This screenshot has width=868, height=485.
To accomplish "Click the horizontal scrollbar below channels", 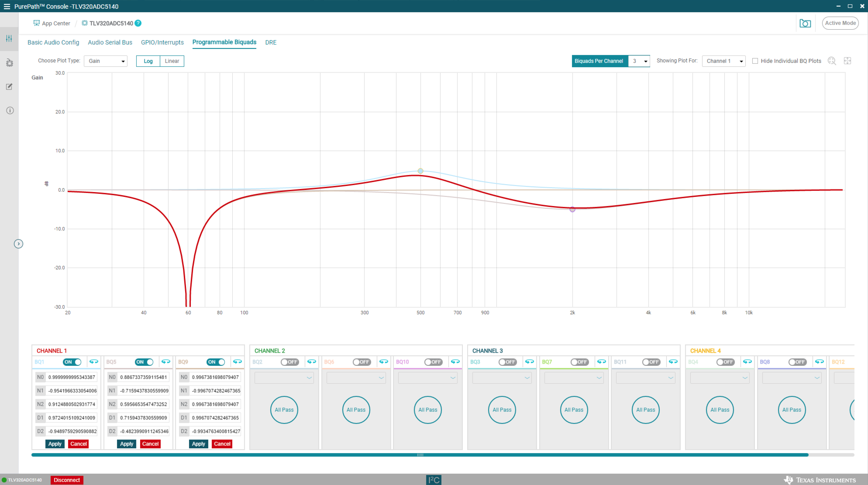I will coord(420,455).
